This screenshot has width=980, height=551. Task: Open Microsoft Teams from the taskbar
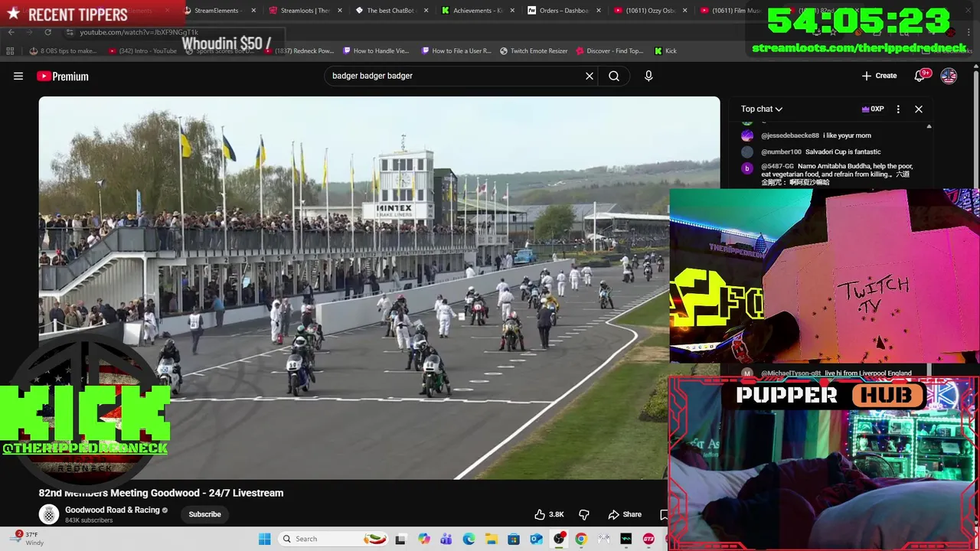coord(446,539)
